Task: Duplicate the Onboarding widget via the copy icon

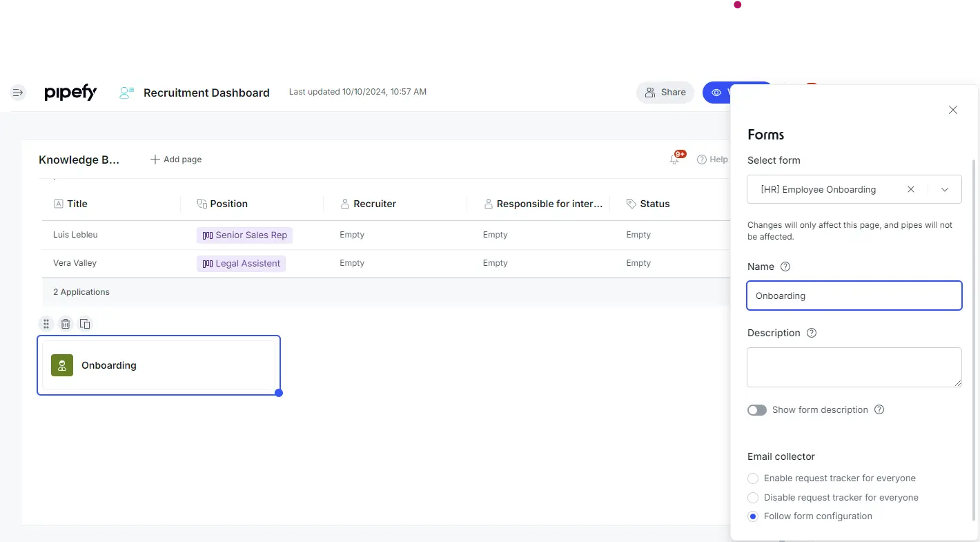Action: (x=85, y=323)
